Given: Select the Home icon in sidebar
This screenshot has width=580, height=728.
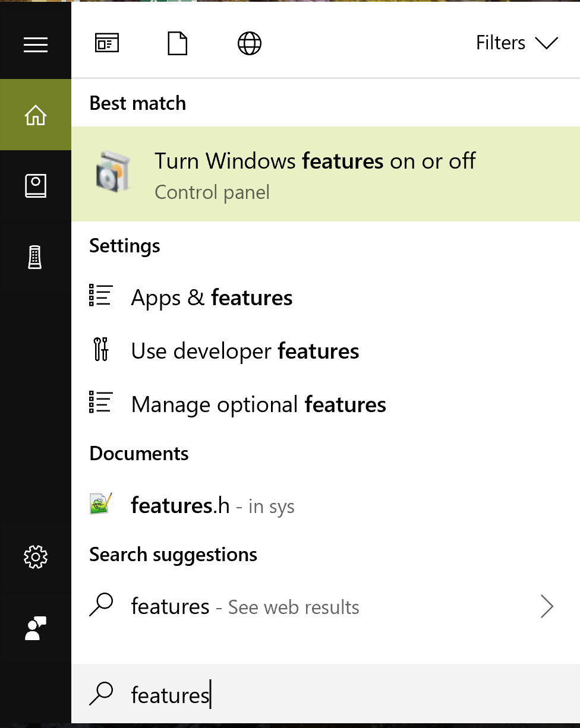Looking at the screenshot, I should [36, 115].
